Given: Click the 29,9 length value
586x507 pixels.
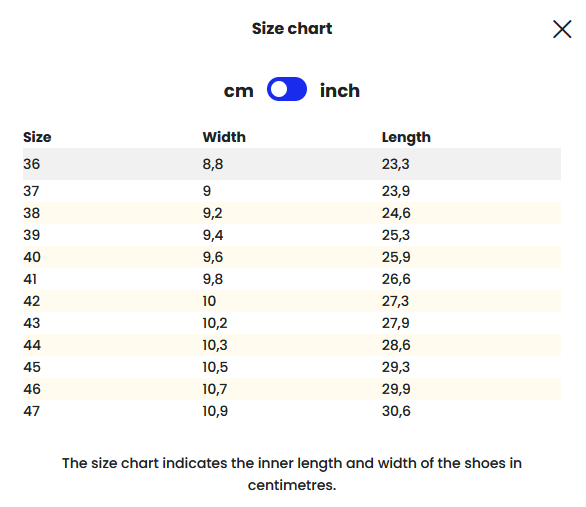Looking at the screenshot, I should click(396, 389).
